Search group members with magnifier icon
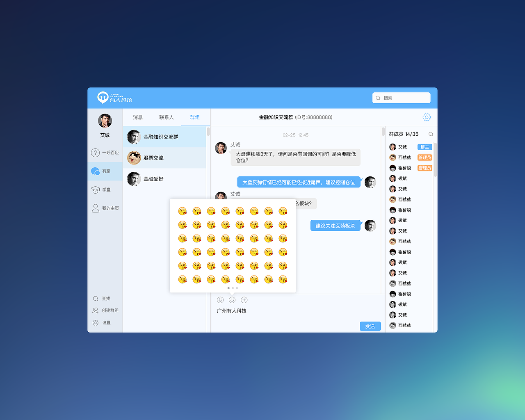 [431, 134]
